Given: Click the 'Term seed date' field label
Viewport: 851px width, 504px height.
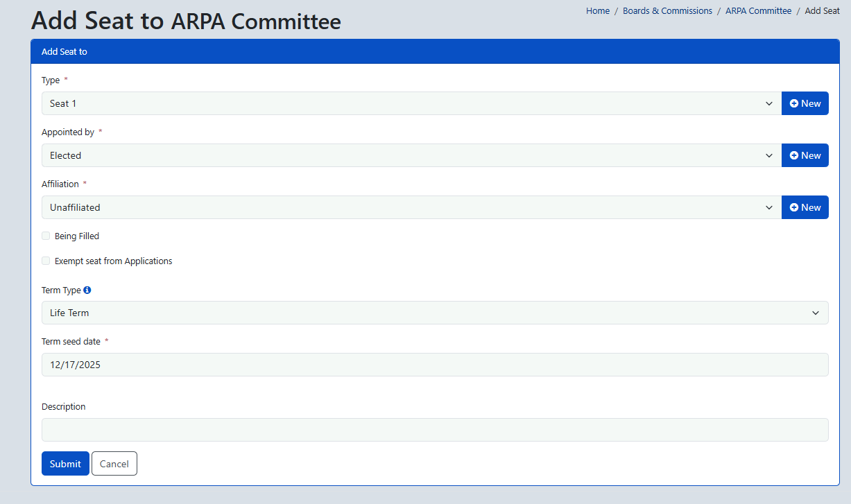Looking at the screenshot, I should coord(71,342).
